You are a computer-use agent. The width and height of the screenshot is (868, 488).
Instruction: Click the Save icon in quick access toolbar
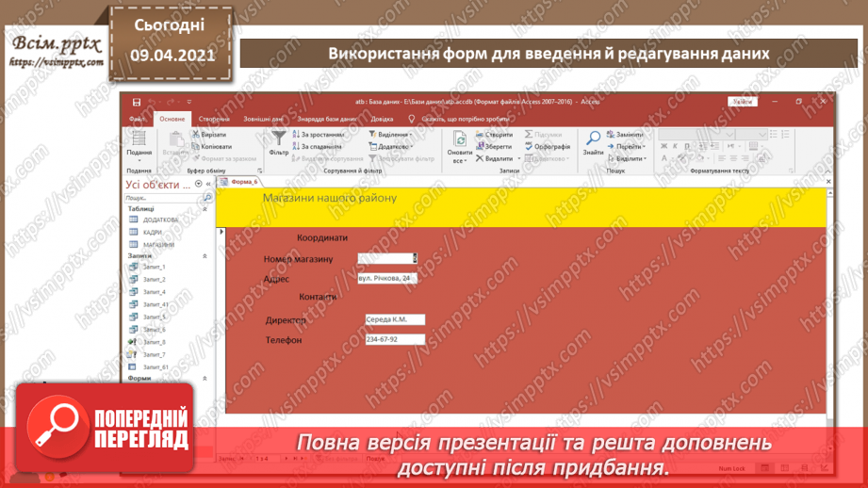click(137, 103)
